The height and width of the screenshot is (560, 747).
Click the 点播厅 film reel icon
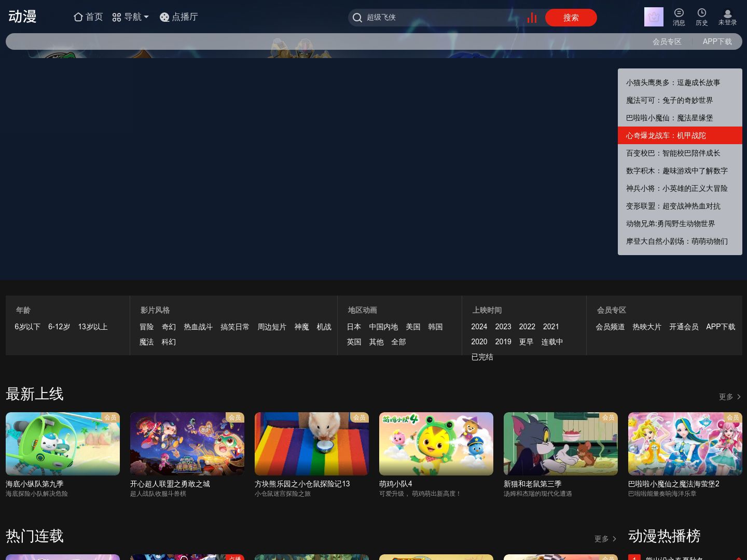164,17
